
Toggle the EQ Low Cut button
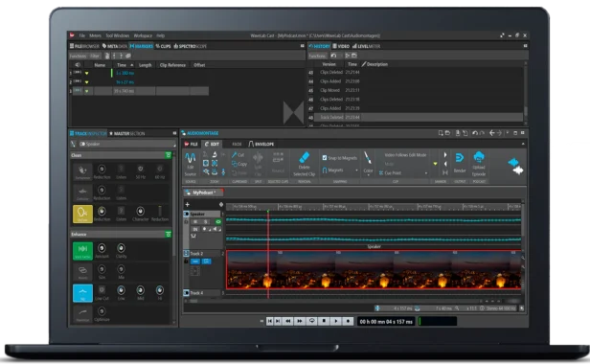click(x=102, y=289)
